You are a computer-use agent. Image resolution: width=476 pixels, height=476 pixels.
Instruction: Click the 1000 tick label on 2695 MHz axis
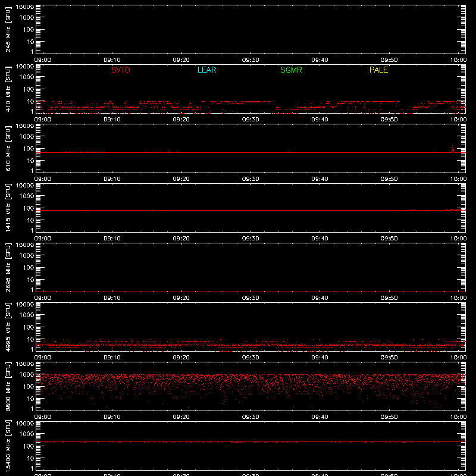(27, 256)
